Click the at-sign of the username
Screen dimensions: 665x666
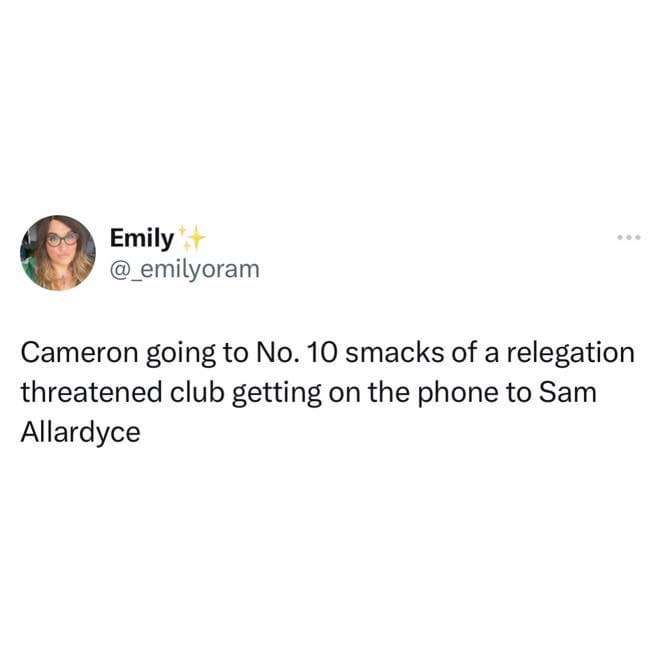tap(119, 270)
